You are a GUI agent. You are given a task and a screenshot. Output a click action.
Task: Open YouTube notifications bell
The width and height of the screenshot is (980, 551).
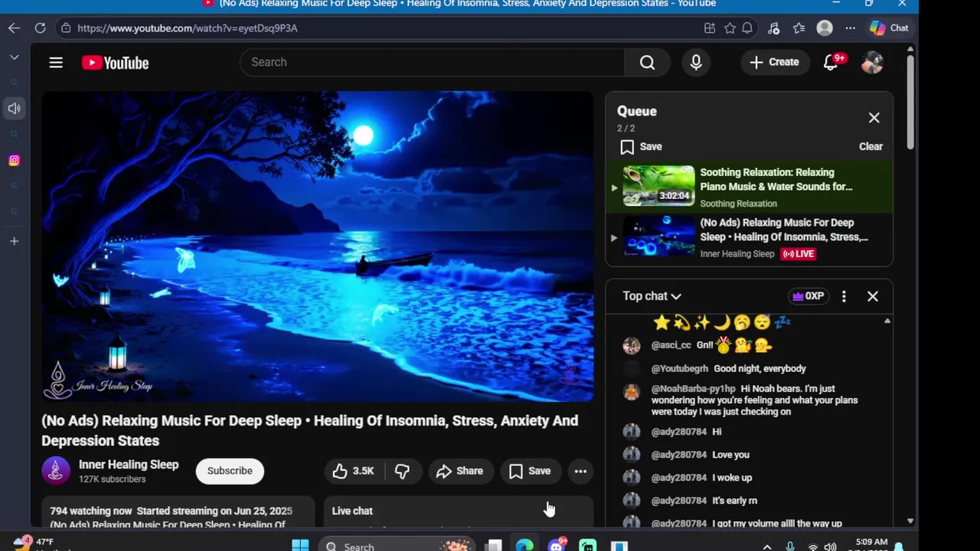(x=831, y=62)
